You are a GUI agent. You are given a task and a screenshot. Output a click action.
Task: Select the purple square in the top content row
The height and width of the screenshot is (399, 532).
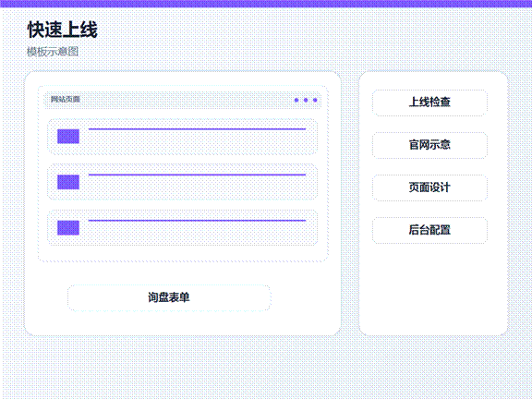[68, 137]
